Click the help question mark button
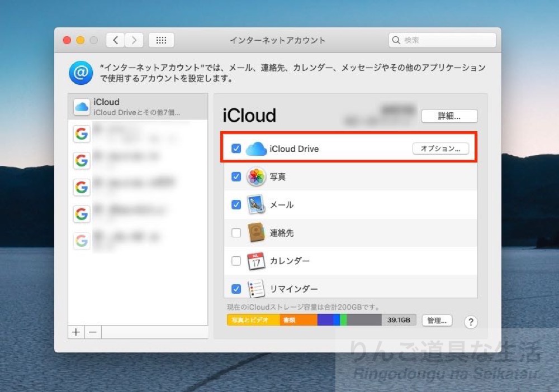The height and width of the screenshot is (392, 559). [471, 322]
